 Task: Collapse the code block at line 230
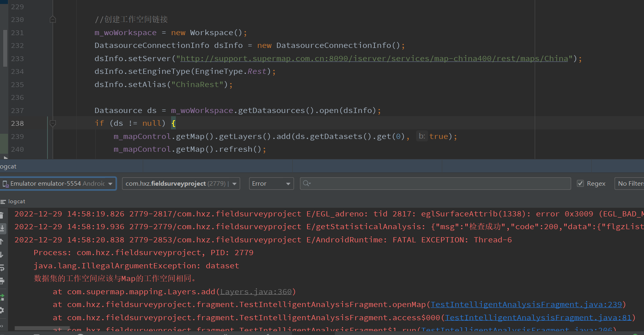(53, 19)
